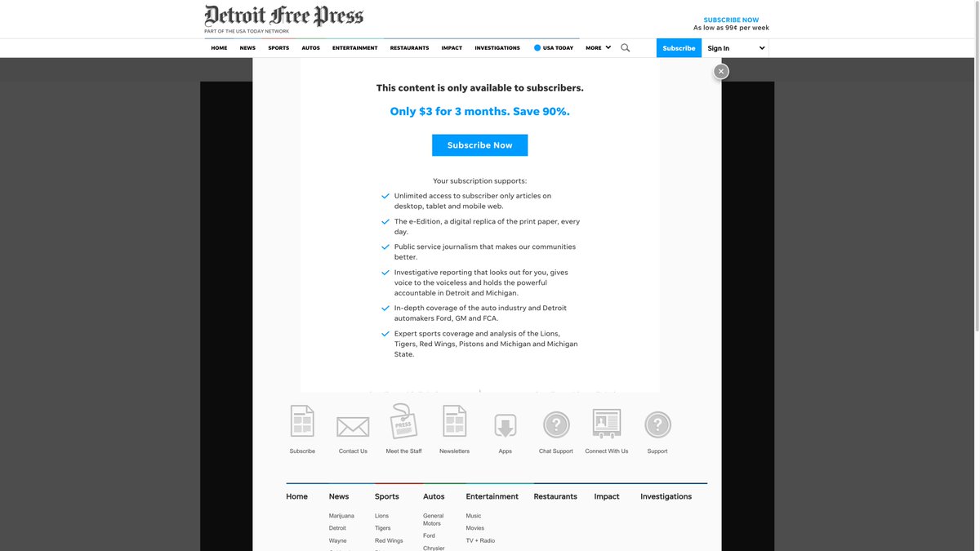Open News in the top navigation
The image size is (980, 551).
coord(247,48)
